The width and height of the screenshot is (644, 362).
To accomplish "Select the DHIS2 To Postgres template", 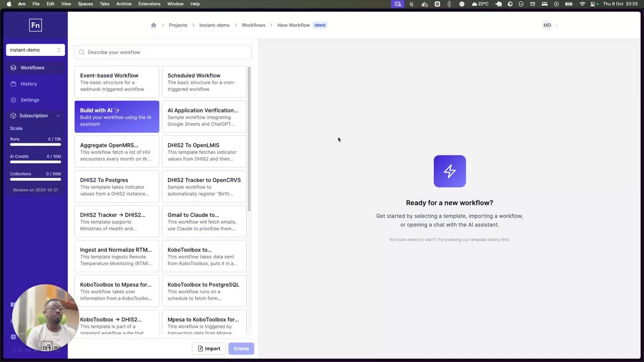I will 117,187.
